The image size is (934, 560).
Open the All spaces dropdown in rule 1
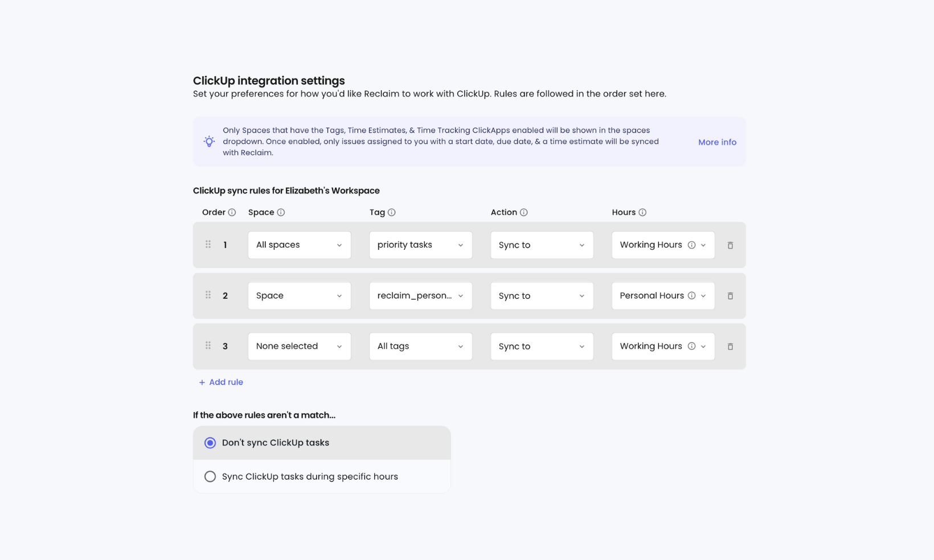[300, 245]
